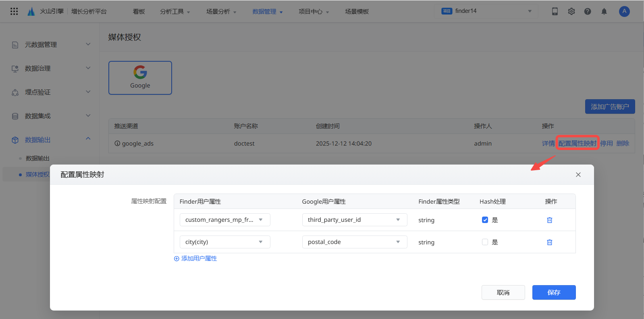Click the help question mark icon
This screenshot has height=319, width=644.
click(588, 11)
